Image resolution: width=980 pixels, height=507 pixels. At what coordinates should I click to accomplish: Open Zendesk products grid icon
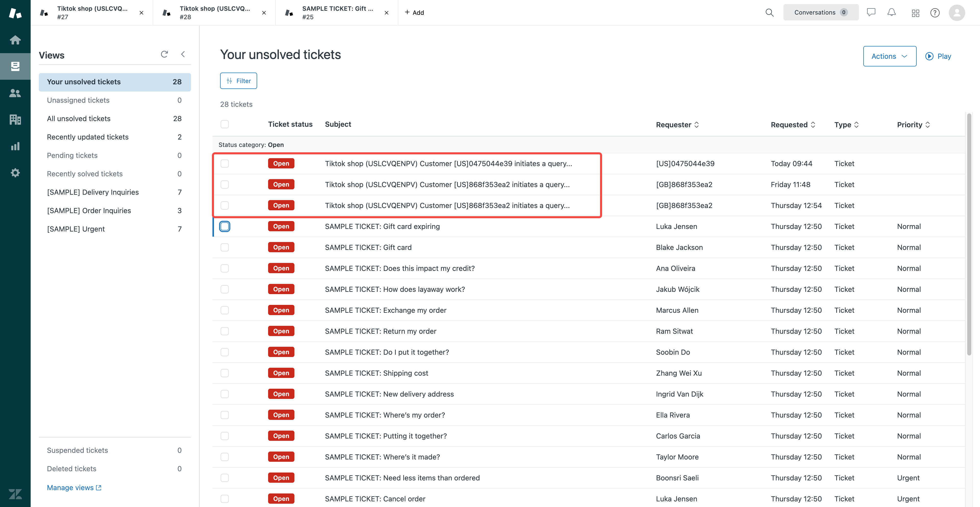[x=915, y=13]
